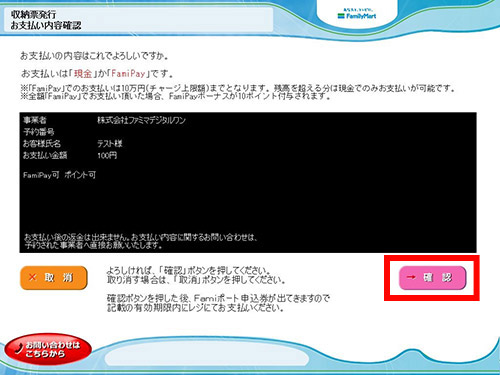The width and height of the screenshot is (500, 375).
Task: Select the お客様氏名 customer name row
Action: 73,144
